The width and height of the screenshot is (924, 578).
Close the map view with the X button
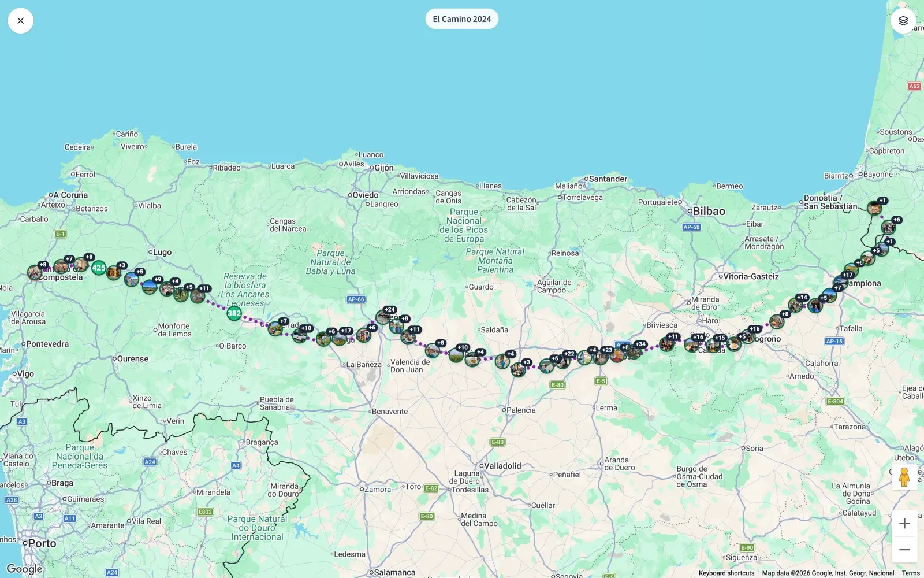[x=21, y=21]
